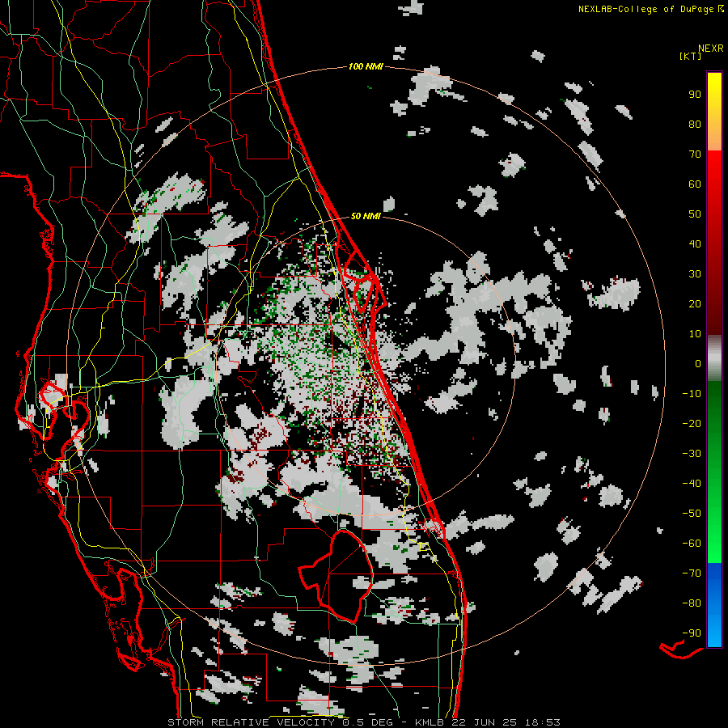Click the "[KT]" units label
Screen dimensions: 728x728
(x=691, y=56)
